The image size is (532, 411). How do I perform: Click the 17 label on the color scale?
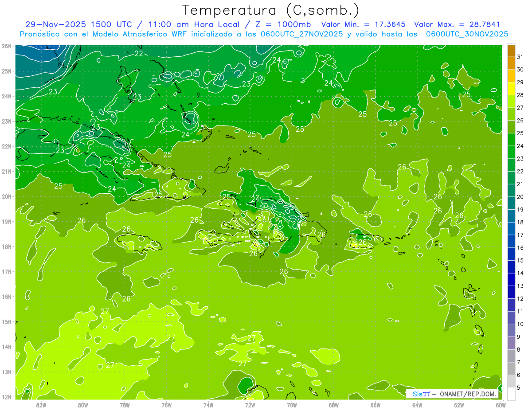click(x=520, y=235)
